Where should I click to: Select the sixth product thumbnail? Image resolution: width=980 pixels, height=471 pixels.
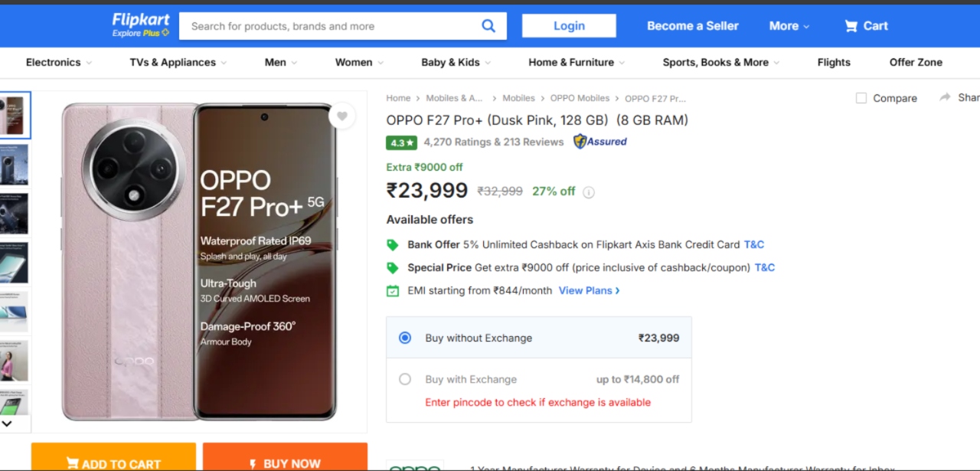tap(15, 361)
